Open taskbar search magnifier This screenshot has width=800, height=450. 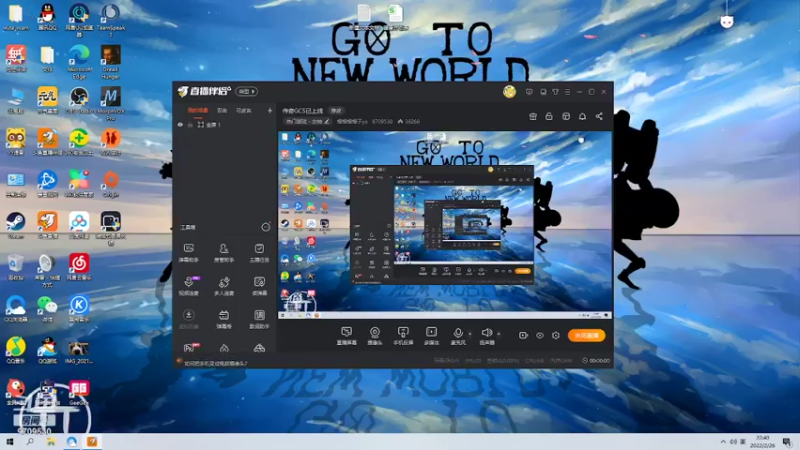click(x=30, y=441)
